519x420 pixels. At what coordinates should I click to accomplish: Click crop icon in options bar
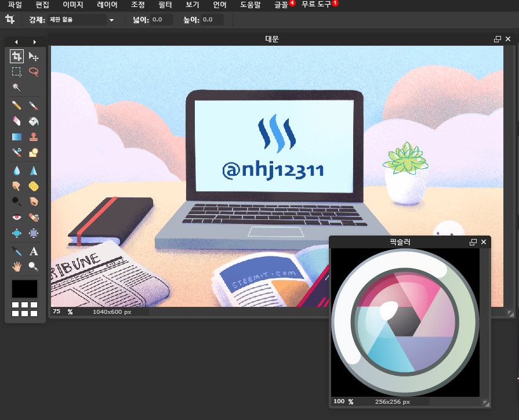point(10,19)
